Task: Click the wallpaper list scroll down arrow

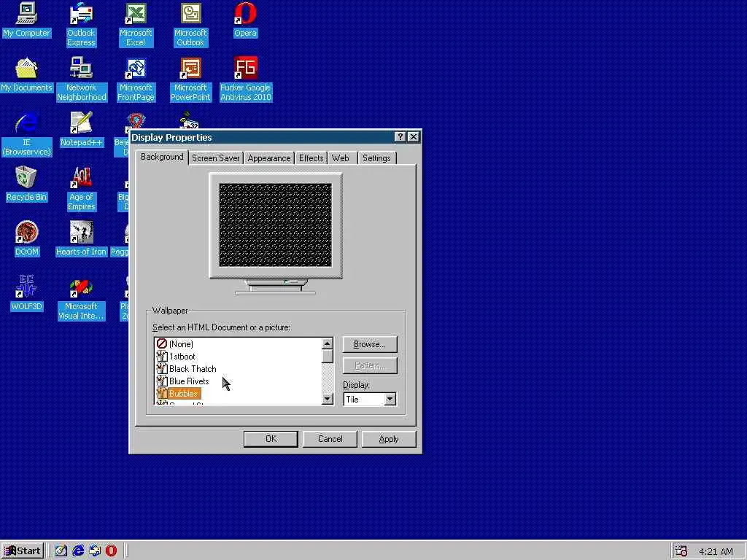Action: click(328, 399)
